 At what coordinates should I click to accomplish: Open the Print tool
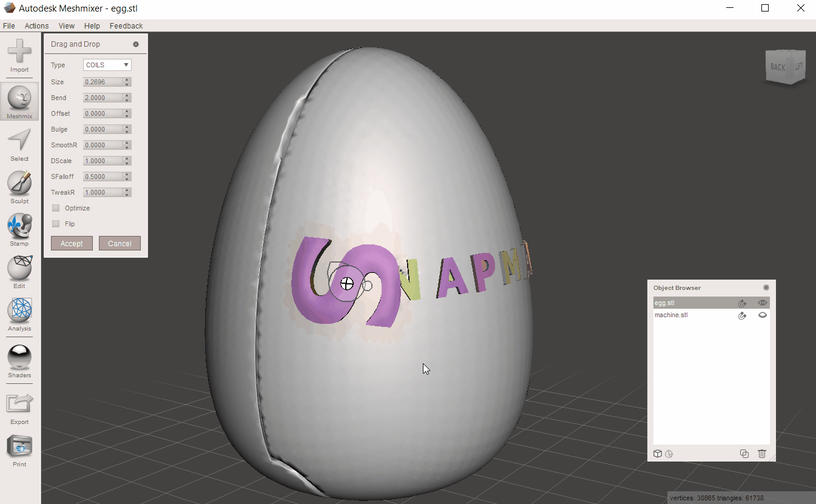pos(19,450)
